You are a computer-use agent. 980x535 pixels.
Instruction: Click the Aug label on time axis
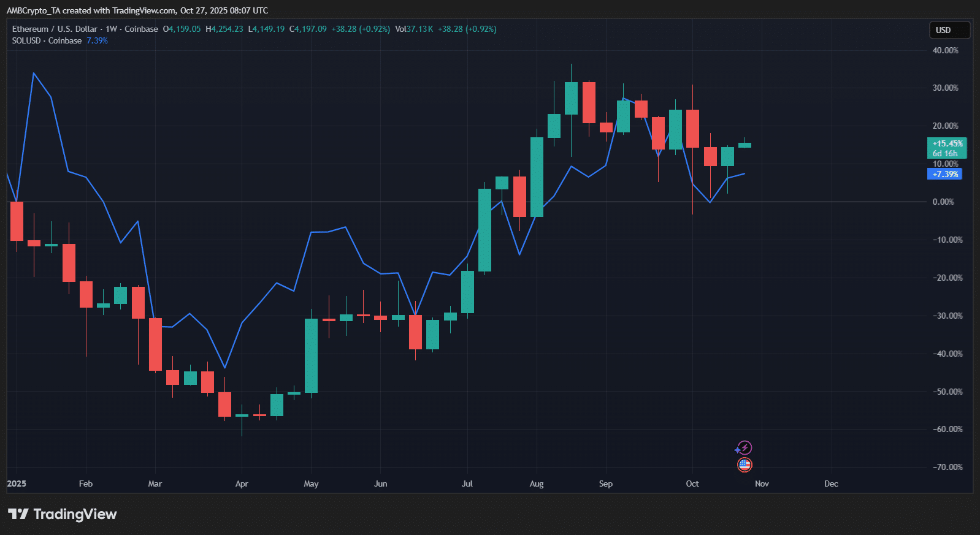536,484
